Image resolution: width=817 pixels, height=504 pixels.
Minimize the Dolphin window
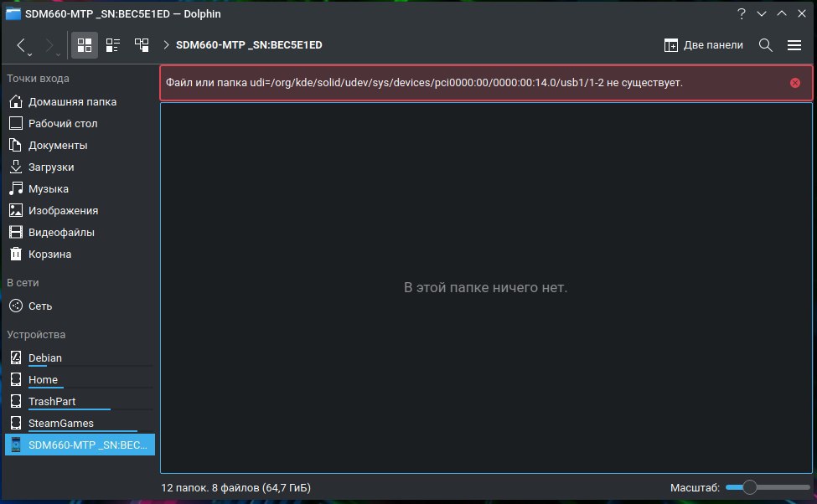coord(761,14)
